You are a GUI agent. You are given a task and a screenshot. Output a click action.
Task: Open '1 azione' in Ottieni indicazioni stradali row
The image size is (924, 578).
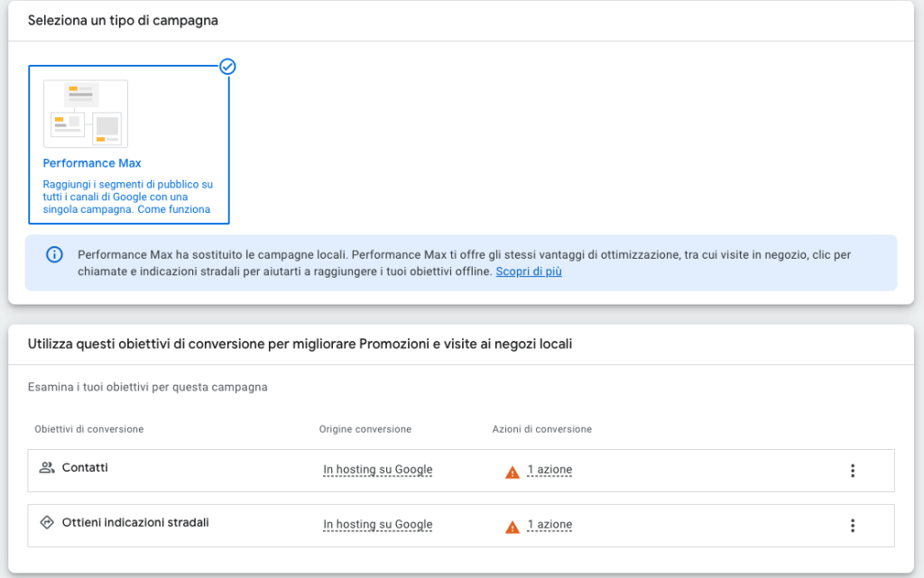tap(550, 525)
